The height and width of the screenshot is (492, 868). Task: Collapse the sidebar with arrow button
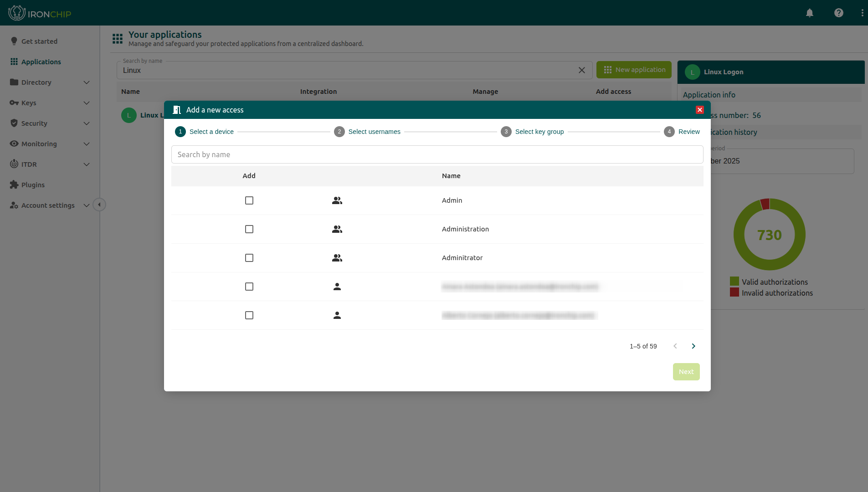[x=99, y=205]
